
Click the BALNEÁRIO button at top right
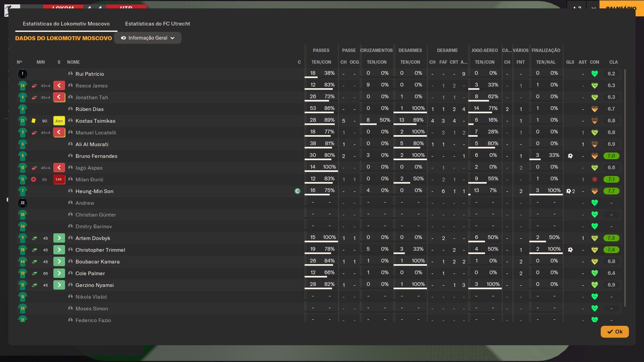click(x=621, y=8)
